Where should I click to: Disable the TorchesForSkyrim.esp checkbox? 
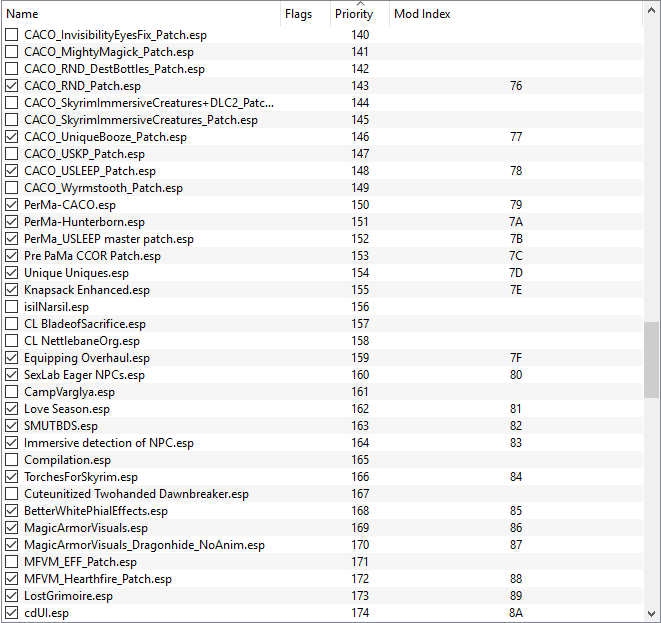(x=12, y=477)
